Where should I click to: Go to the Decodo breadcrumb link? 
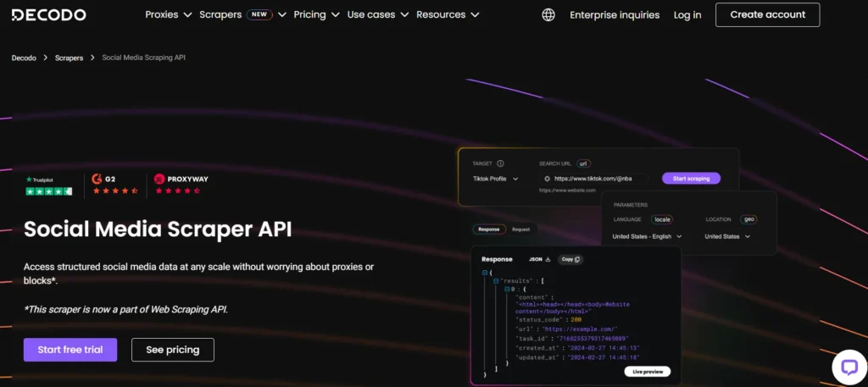[24, 58]
